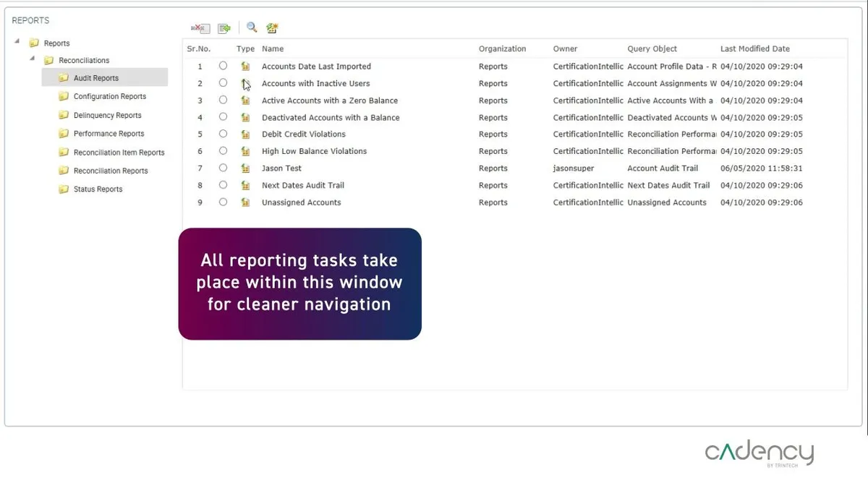Click the type icon for Unassigned Accounts
Viewport: 868px width, 488px height.
click(246, 202)
